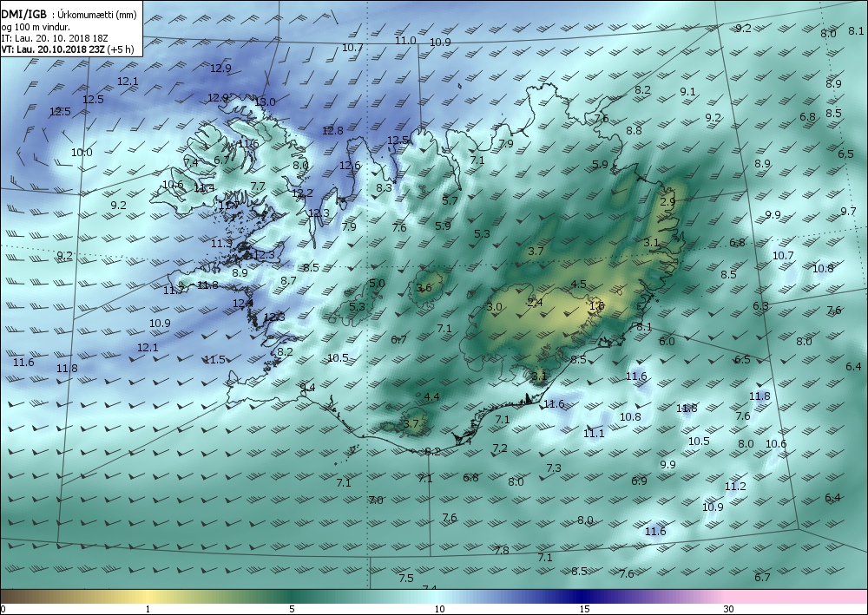Click the 11.5 value on the map
Viewport: 868px width, 615px height.
click(x=214, y=359)
